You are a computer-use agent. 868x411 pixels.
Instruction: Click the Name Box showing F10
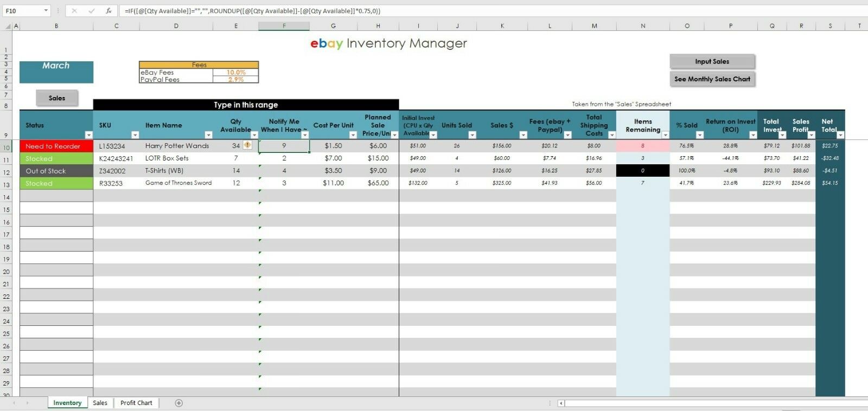tap(23, 11)
